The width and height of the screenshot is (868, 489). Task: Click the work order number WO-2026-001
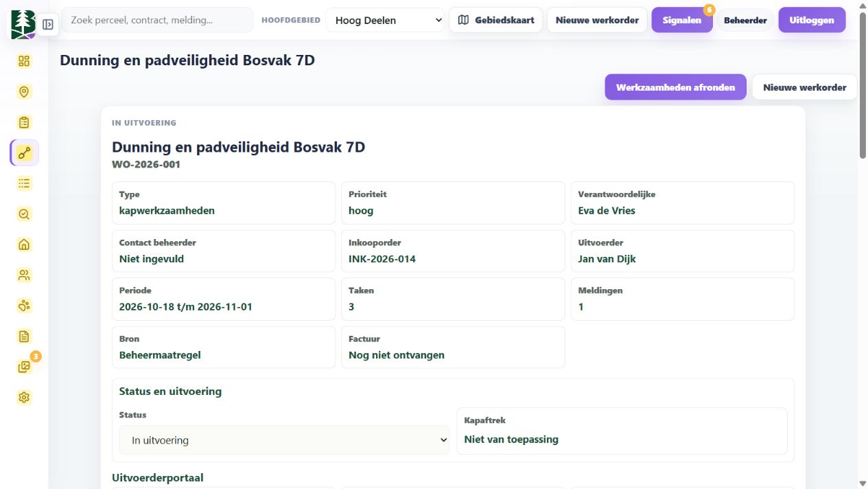coord(146,164)
